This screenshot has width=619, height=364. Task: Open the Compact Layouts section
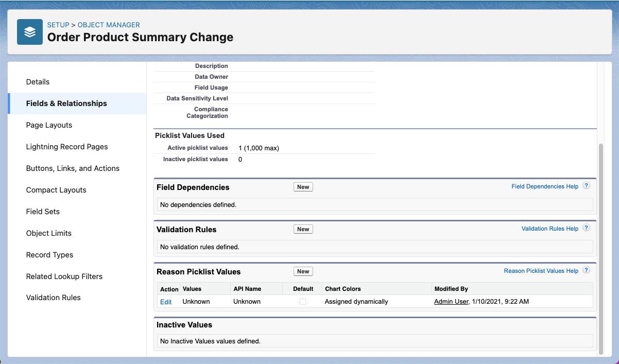click(x=56, y=189)
